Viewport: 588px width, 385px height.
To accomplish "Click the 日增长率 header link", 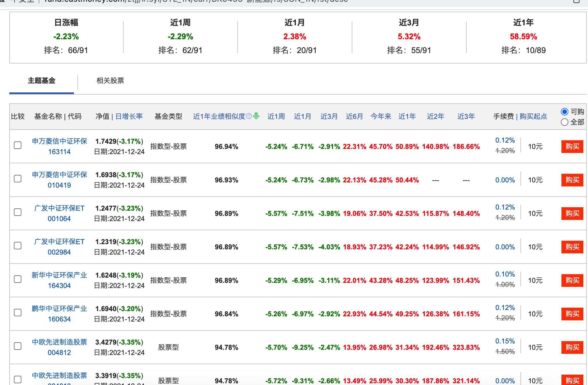I will tap(129, 116).
